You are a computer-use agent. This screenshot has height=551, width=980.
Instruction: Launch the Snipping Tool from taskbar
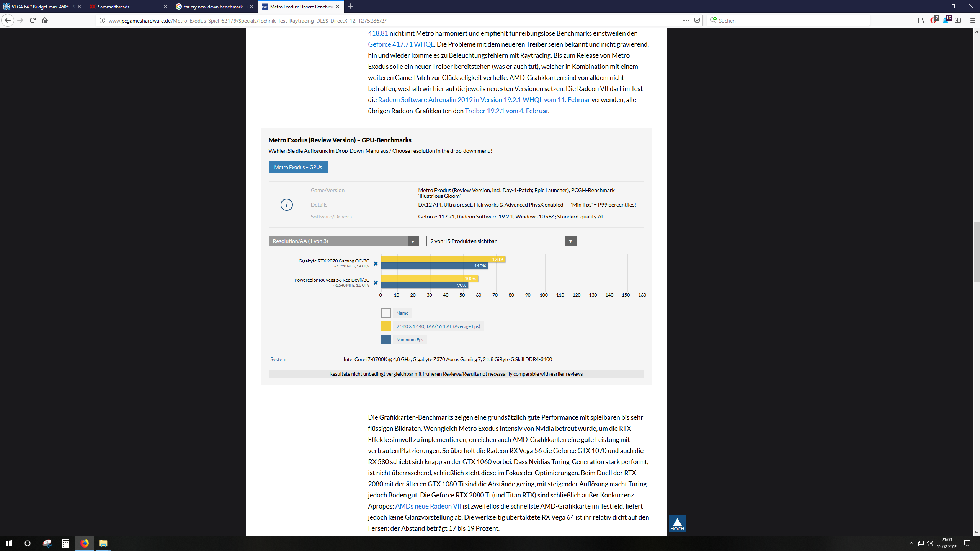click(x=47, y=543)
